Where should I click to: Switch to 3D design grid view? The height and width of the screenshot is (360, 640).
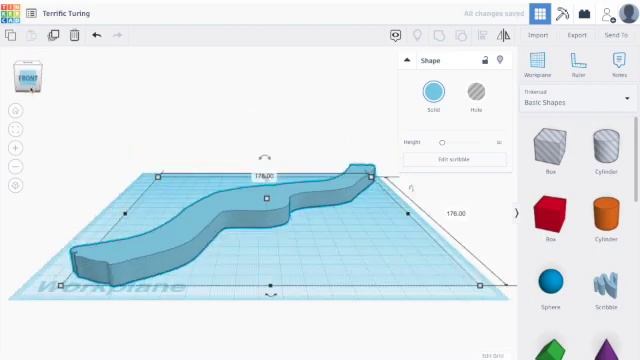pos(540,14)
